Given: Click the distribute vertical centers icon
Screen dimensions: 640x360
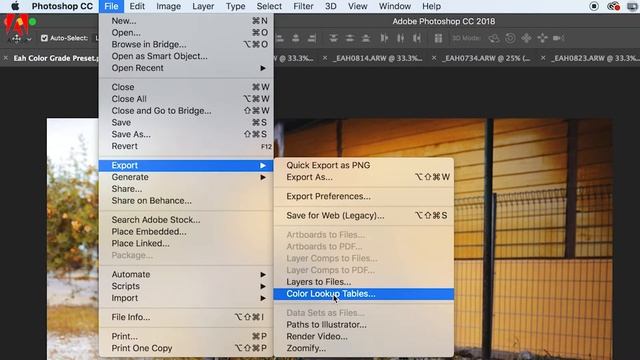Looking at the screenshot, I should pos(350,38).
